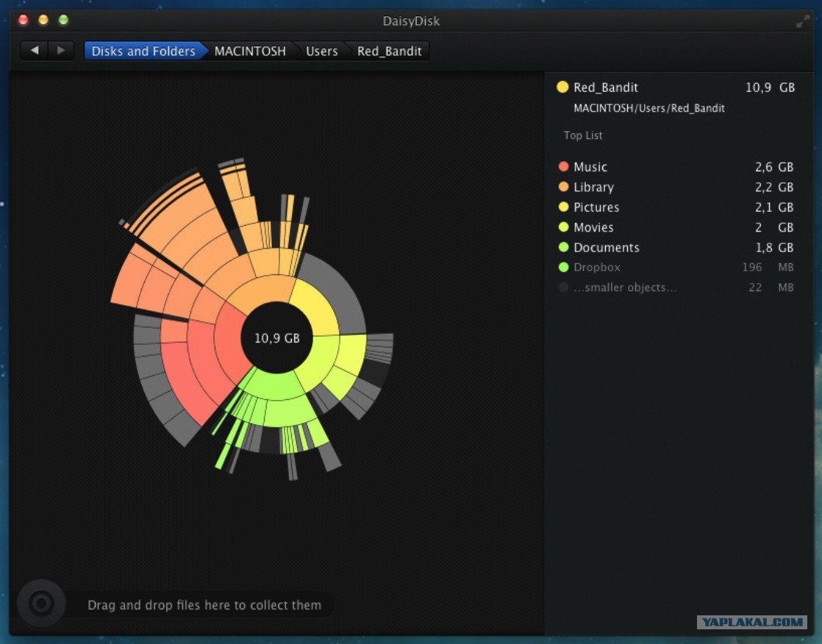Click the yellow Pictures color dot

point(563,207)
